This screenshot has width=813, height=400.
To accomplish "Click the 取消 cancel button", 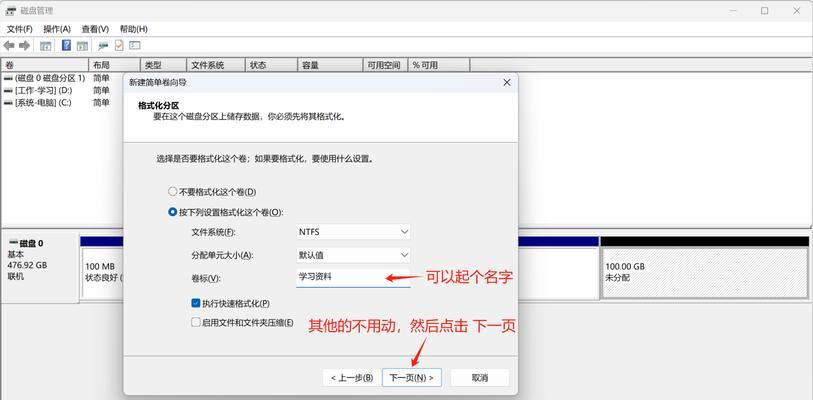I will 480,378.
